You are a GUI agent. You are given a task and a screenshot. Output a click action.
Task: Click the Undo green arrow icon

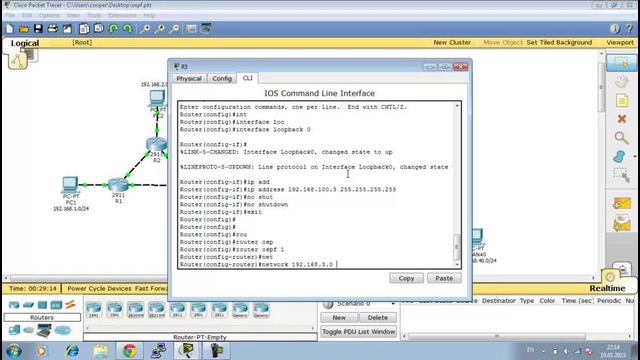113,29
